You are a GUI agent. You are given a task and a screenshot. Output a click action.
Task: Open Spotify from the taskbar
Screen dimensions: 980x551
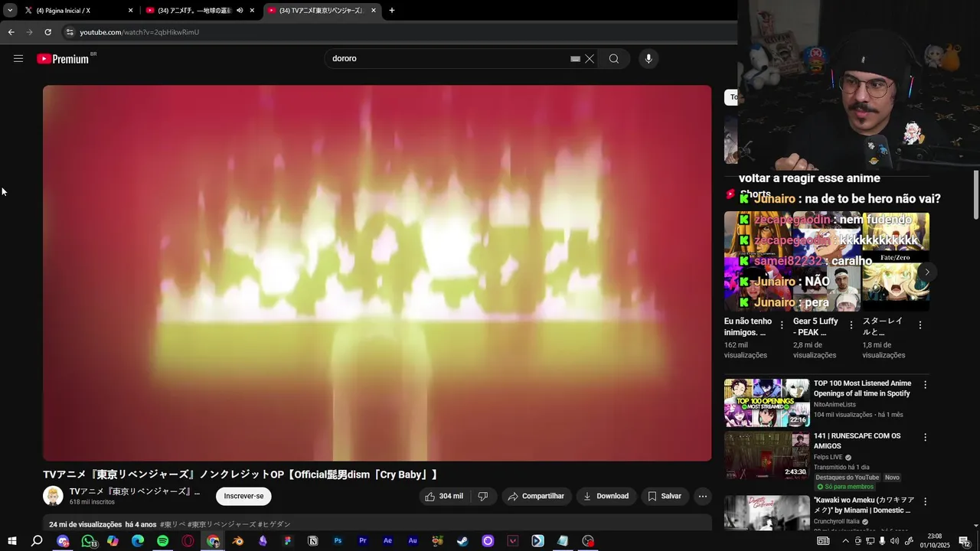(162, 541)
